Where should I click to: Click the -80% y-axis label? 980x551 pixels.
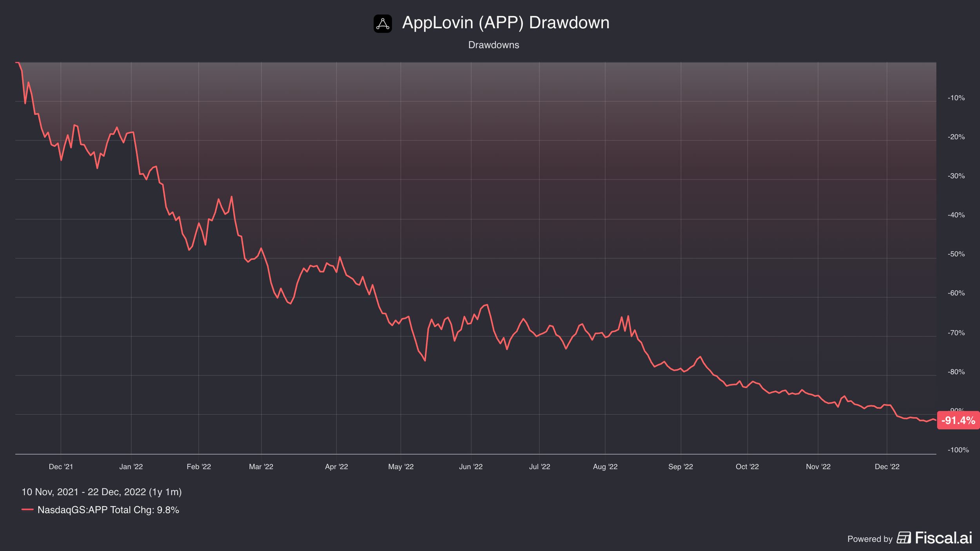tap(956, 372)
